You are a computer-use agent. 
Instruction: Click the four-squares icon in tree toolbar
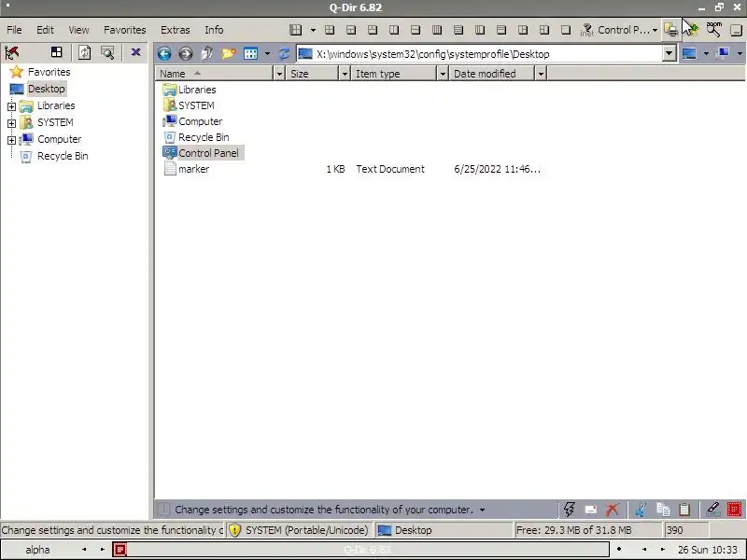[57, 52]
